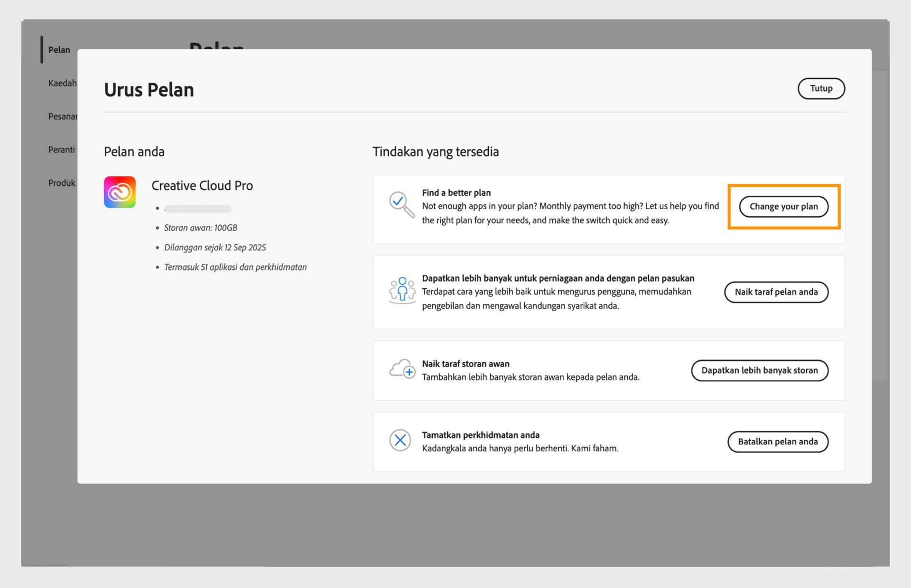Select Pelan in the sidebar
Image resolution: width=911 pixels, height=588 pixels.
[x=59, y=50]
